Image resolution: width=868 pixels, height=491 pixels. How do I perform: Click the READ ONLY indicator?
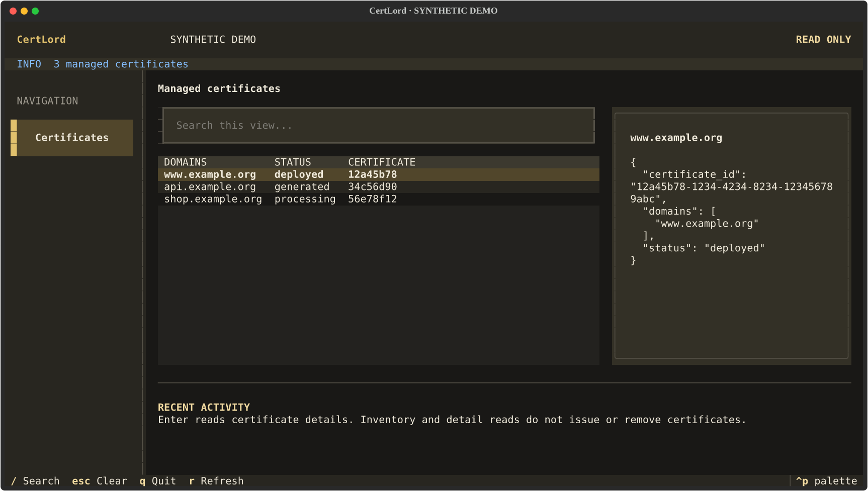(823, 40)
